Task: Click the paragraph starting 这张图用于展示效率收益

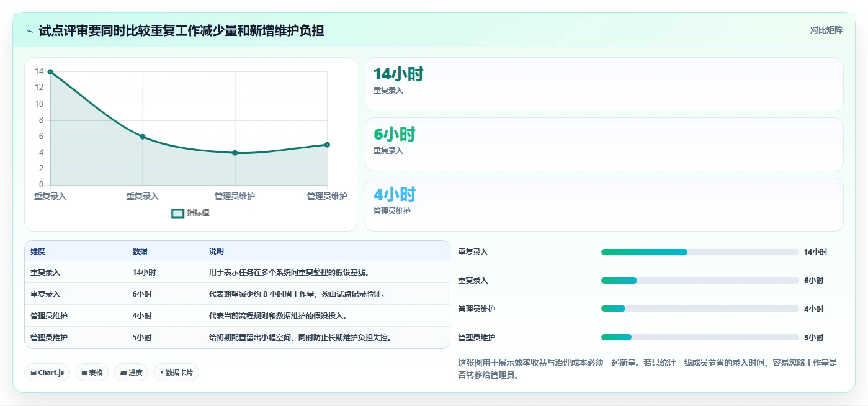Action: tap(648, 369)
